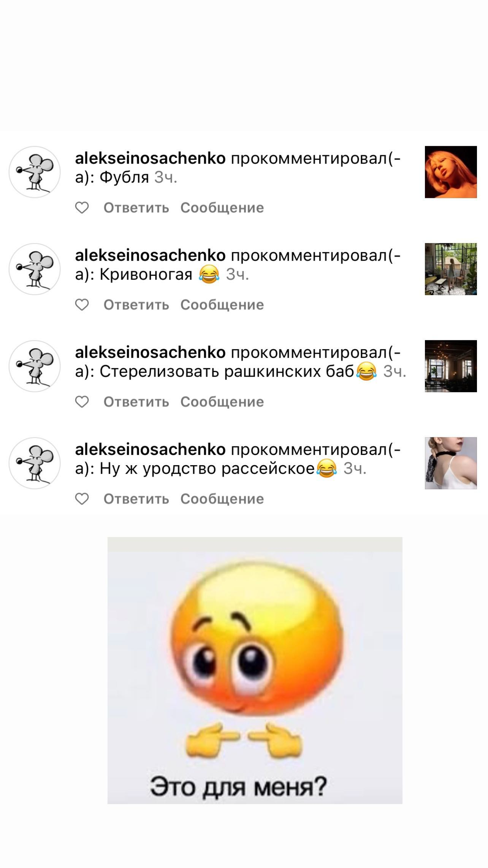Open avatar next to 'Фубля' notification

click(x=35, y=172)
